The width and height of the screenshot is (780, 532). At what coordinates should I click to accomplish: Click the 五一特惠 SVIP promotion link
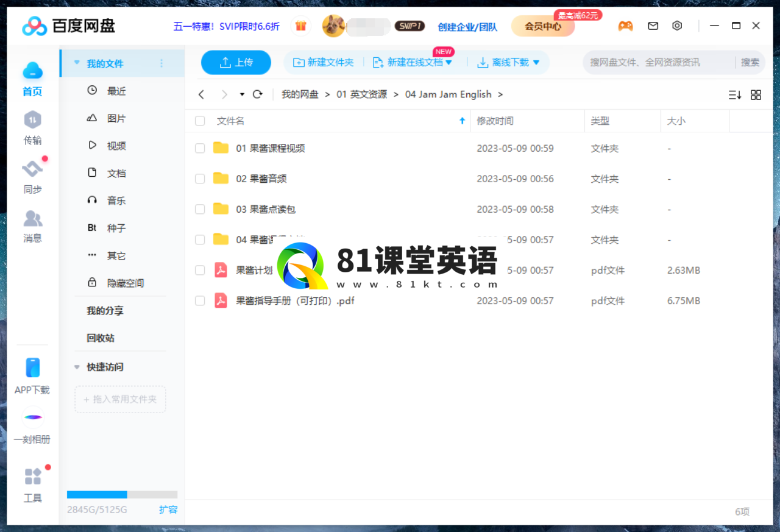click(x=227, y=26)
